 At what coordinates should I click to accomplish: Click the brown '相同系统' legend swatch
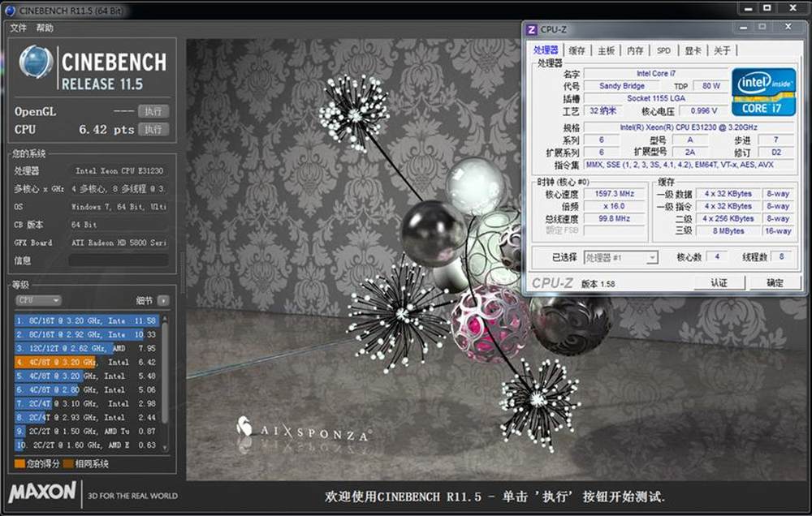68,464
